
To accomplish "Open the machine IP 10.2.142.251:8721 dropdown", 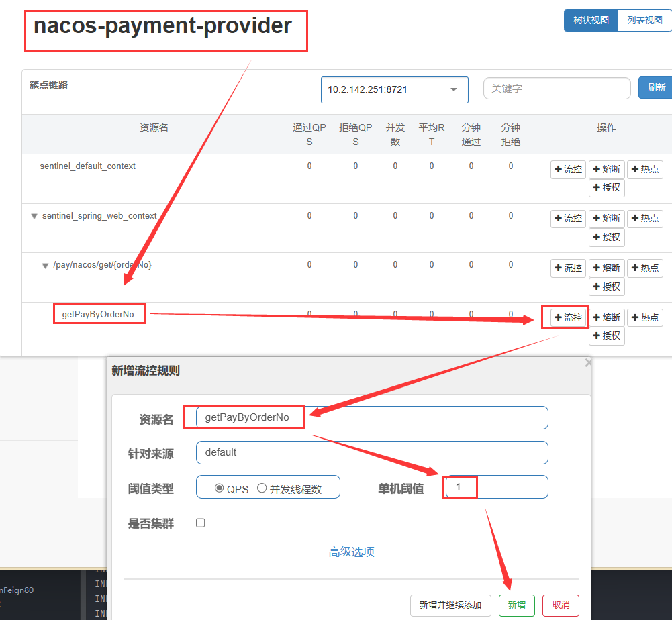I will tap(394, 89).
